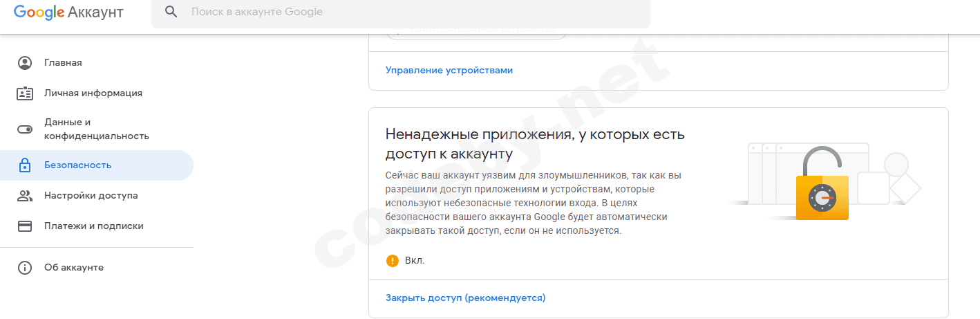The image size is (980, 319).
Task: Open Главная in the sidebar
Action: 97,63
